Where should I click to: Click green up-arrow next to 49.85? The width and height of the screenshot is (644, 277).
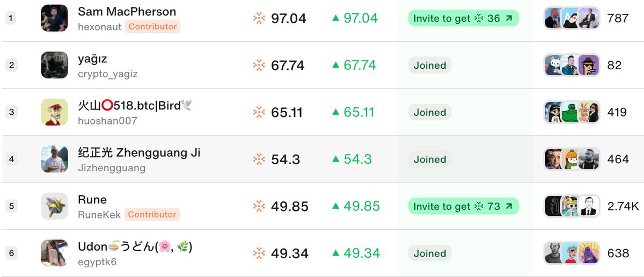tap(336, 206)
